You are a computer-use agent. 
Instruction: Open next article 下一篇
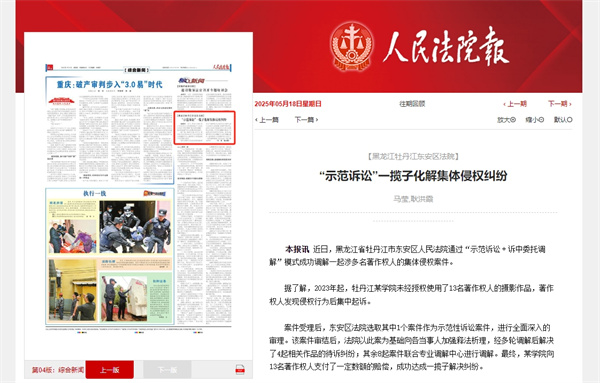(x=306, y=120)
